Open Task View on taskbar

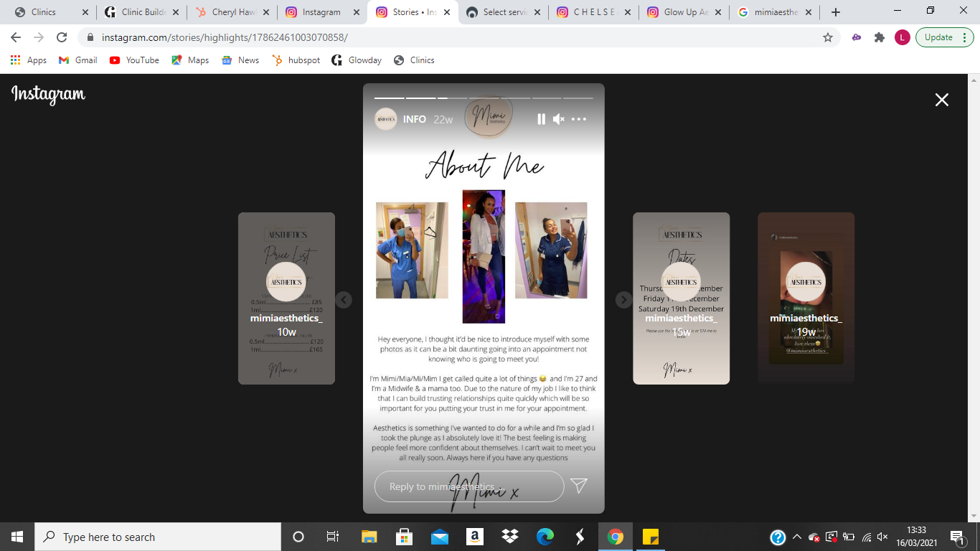333,537
